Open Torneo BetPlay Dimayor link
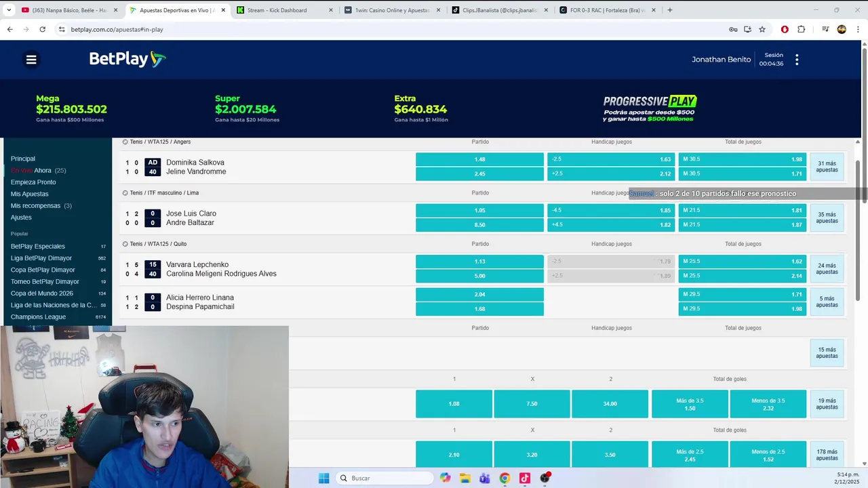This screenshot has height=488, width=868. (45, 281)
